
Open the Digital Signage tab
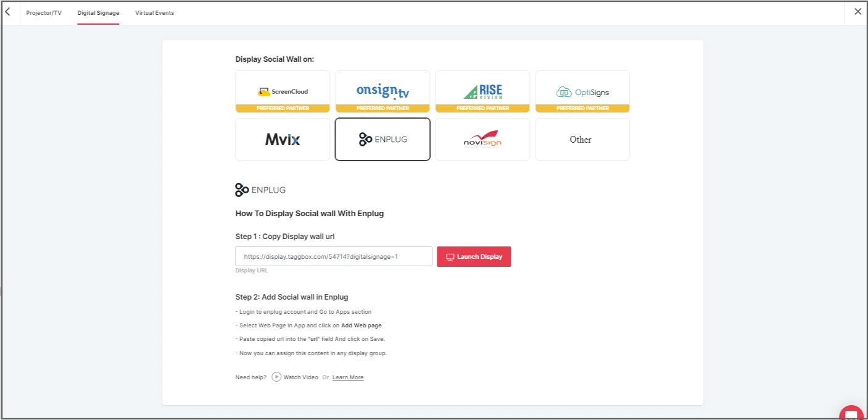98,13
